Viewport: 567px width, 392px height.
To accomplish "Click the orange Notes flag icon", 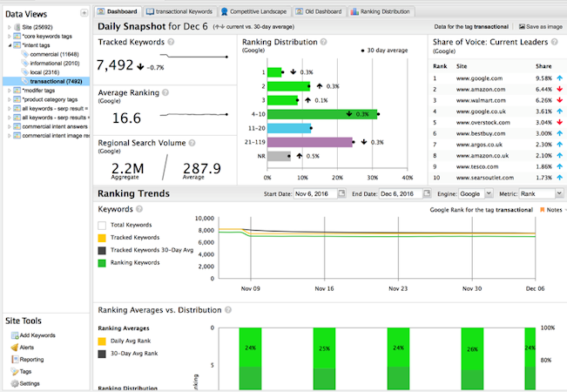I will (x=542, y=210).
